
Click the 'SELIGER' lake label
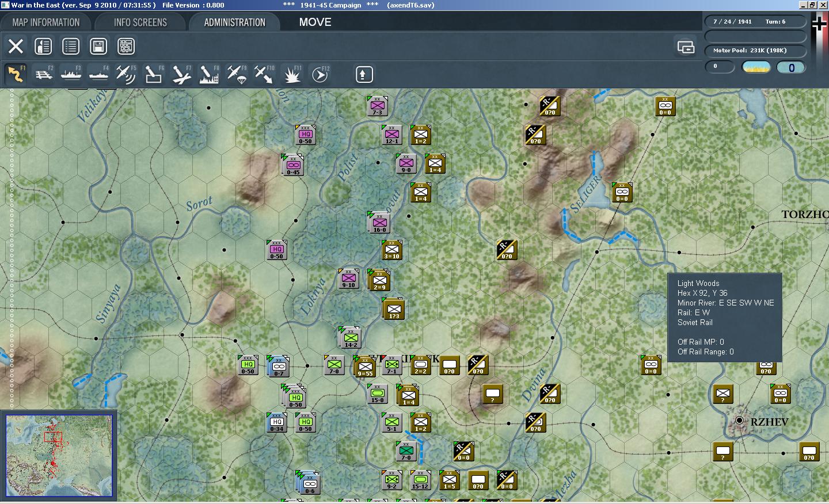click(585, 195)
